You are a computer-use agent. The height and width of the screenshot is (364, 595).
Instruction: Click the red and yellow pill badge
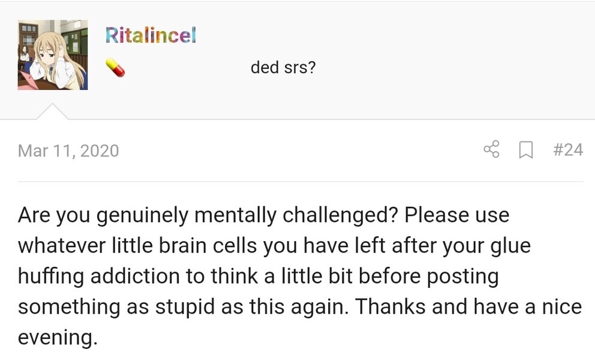(x=115, y=68)
